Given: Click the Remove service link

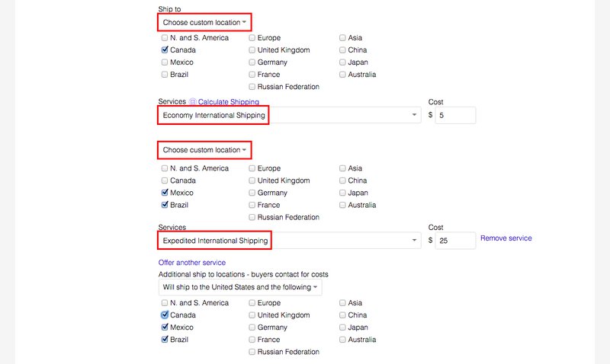Looking at the screenshot, I should click(x=506, y=238).
